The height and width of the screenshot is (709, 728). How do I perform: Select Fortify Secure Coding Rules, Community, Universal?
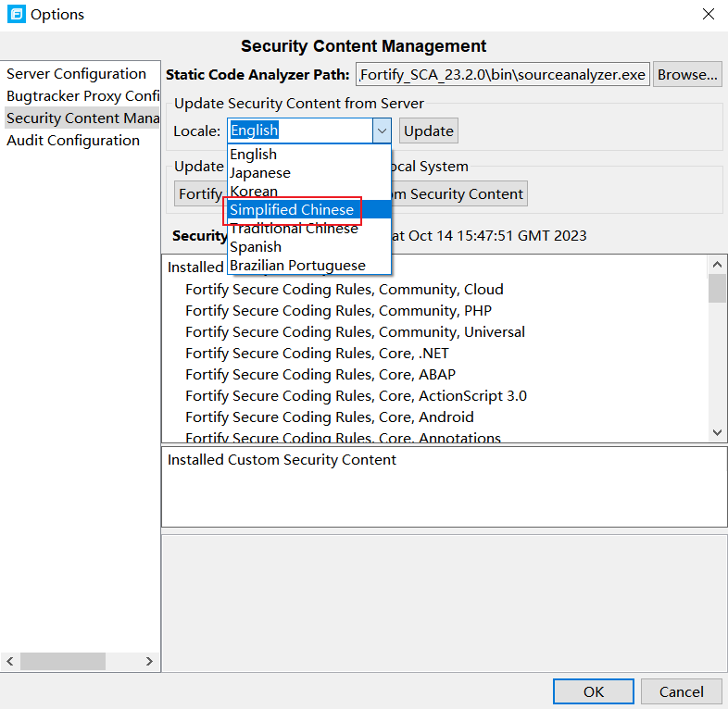coord(355,331)
